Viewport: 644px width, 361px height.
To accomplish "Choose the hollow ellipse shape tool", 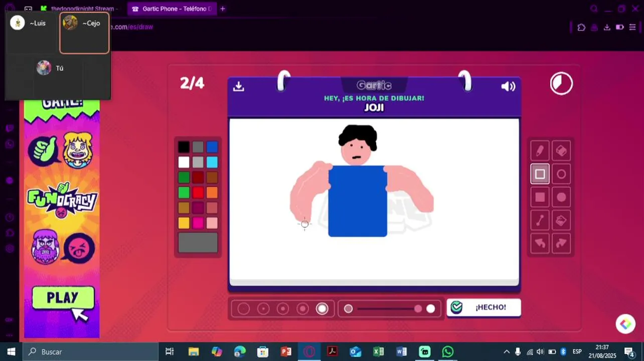I will (561, 174).
